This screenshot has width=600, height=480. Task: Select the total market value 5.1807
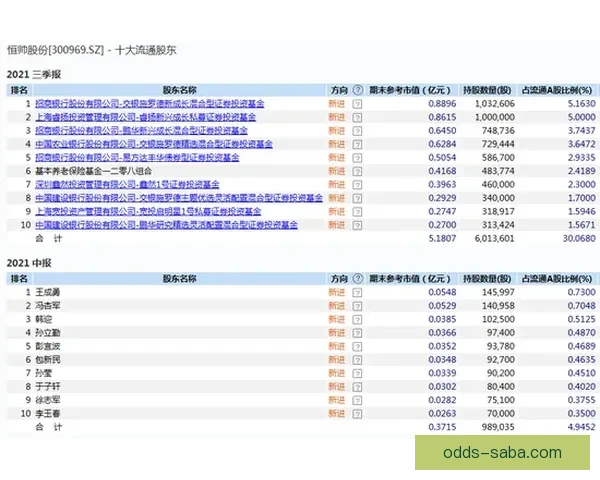tap(442, 238)
